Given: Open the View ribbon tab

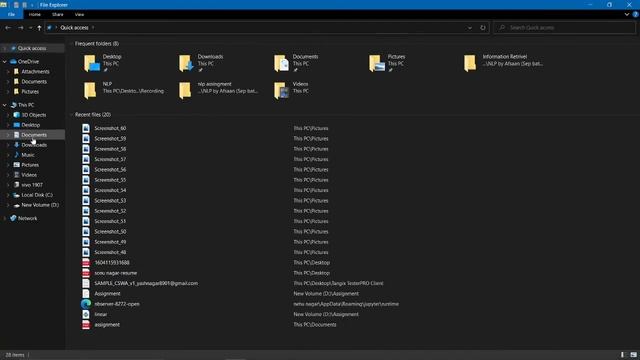Looking at the screenshot, I should [79, 14].
